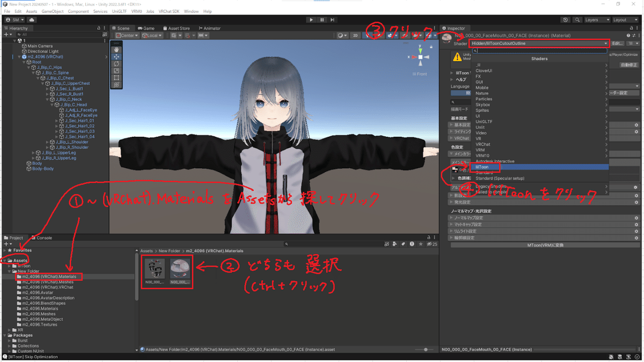Open the Layout dropdown
This screenshot has width=644, height=362.
626,20
